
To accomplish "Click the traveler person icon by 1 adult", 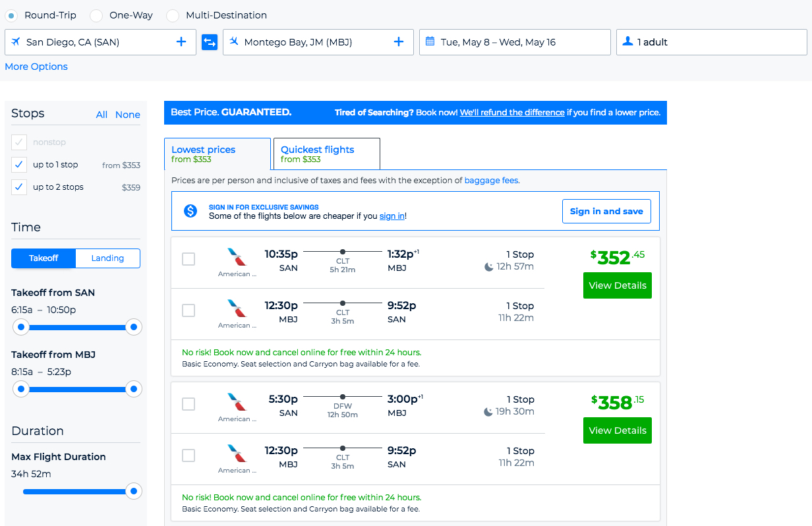I will pyautogui.click(x=627, y=42).
